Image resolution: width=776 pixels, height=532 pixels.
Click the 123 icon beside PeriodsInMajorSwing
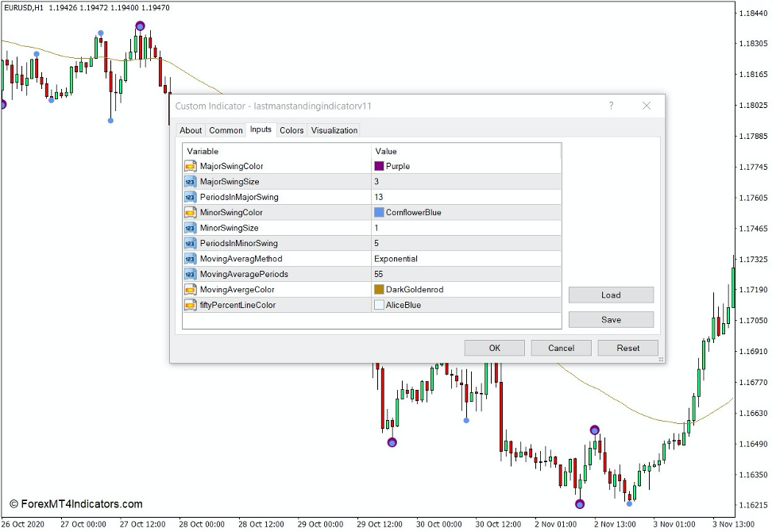coord(190,197)
